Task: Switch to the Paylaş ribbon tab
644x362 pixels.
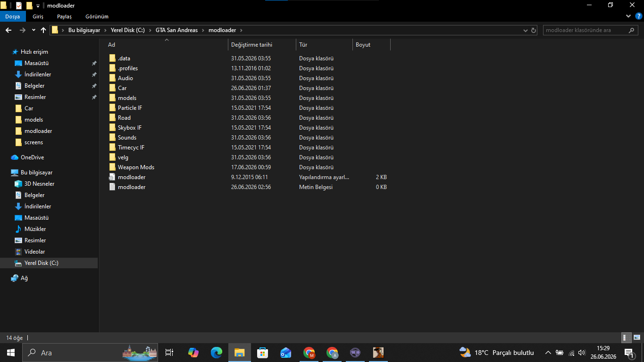Action: pos(64,16)
